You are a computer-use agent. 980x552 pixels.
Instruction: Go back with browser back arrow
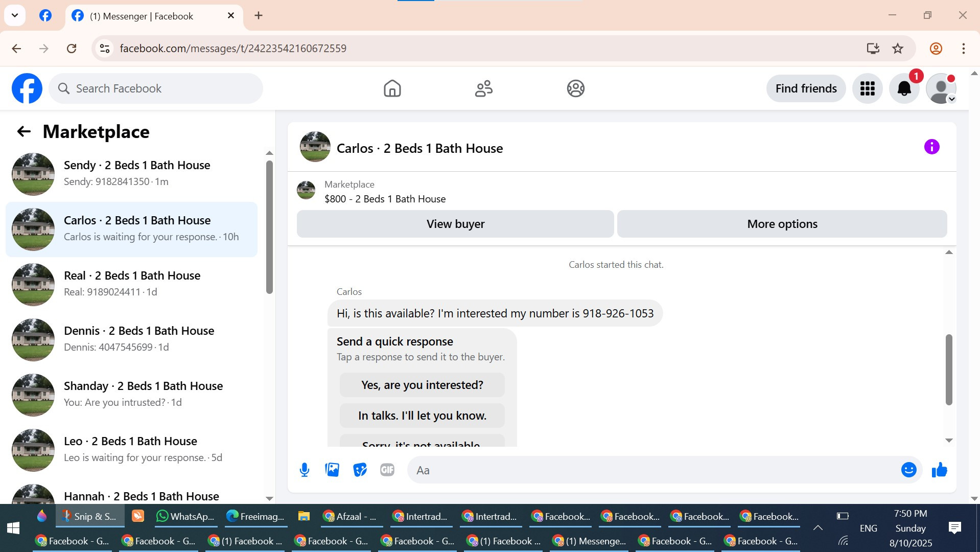(x=16, y=49)
